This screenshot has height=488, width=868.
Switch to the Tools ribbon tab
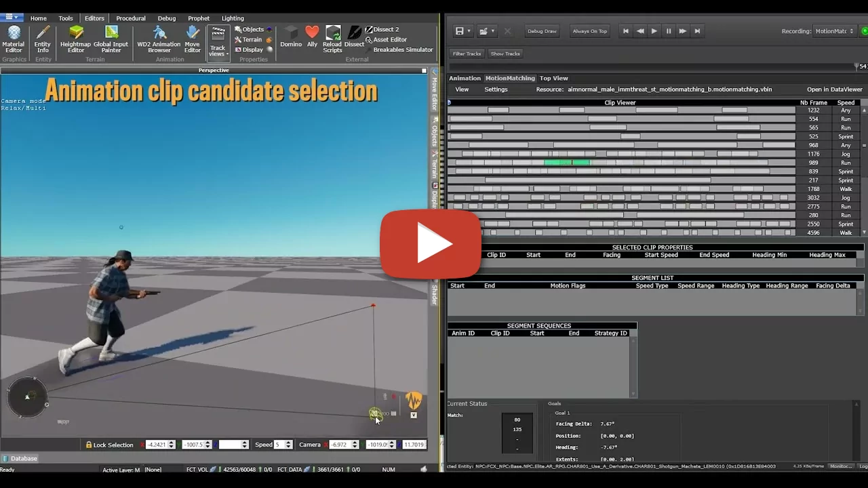click(66, 18)
